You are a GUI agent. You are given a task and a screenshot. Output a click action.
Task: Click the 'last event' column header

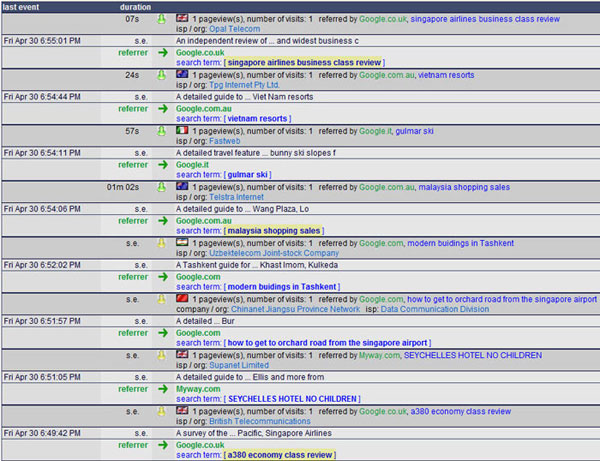(21, 6)
